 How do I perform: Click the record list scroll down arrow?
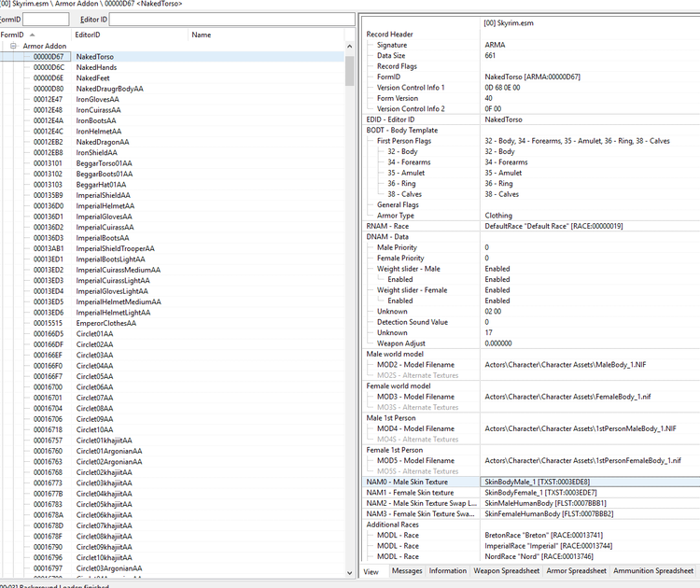[350, 572]
